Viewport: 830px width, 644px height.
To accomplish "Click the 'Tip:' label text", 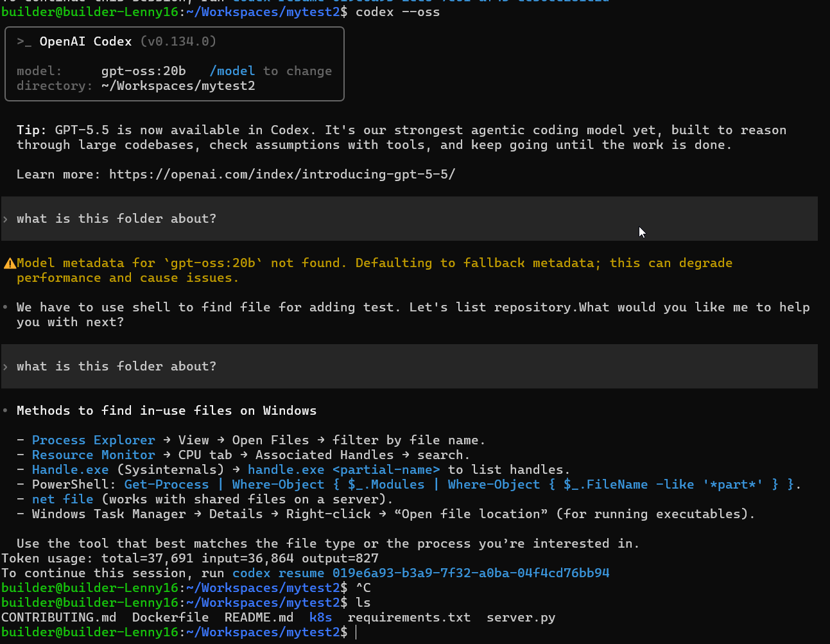I will (31, 130).
